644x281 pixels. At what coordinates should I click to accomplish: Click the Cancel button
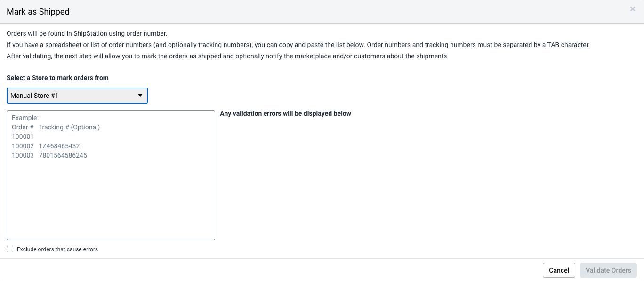(x=559, y=270)
